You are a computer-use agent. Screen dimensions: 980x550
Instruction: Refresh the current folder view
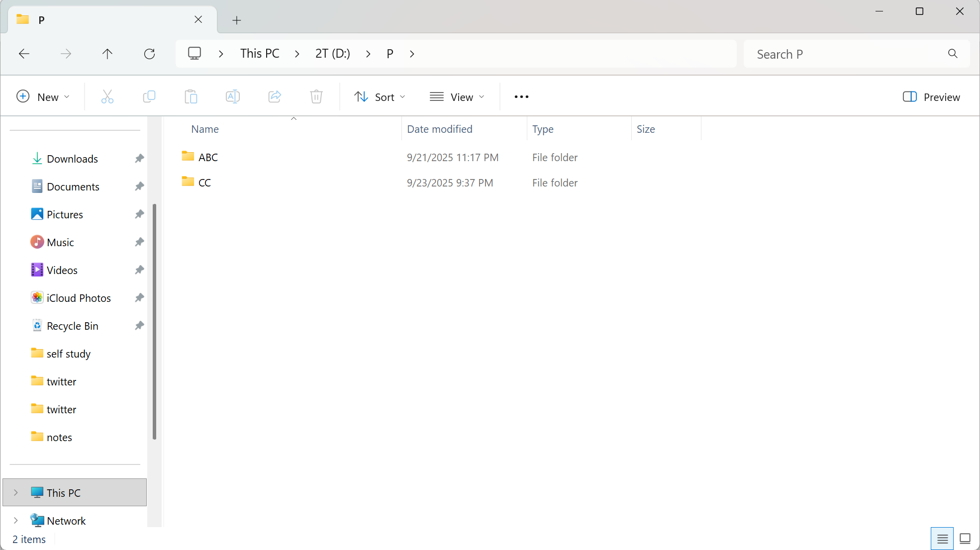pyautogui.click(x=149, y=54)
